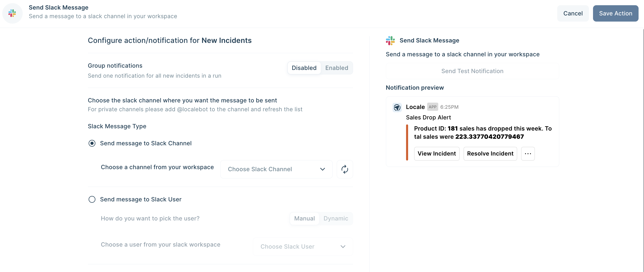Click the Slack app icon top left
The image size is (644, 272).
point(13,13)
